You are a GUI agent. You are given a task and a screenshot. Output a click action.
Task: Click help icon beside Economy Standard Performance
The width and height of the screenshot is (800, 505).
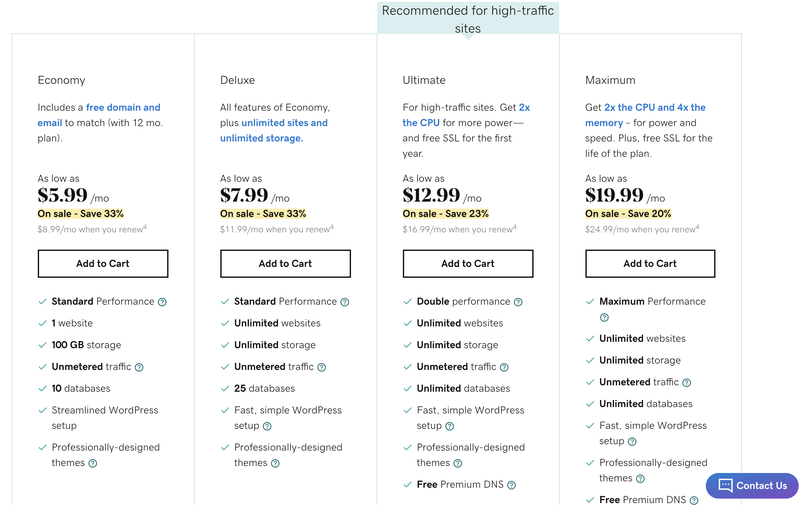coord(162,302)
